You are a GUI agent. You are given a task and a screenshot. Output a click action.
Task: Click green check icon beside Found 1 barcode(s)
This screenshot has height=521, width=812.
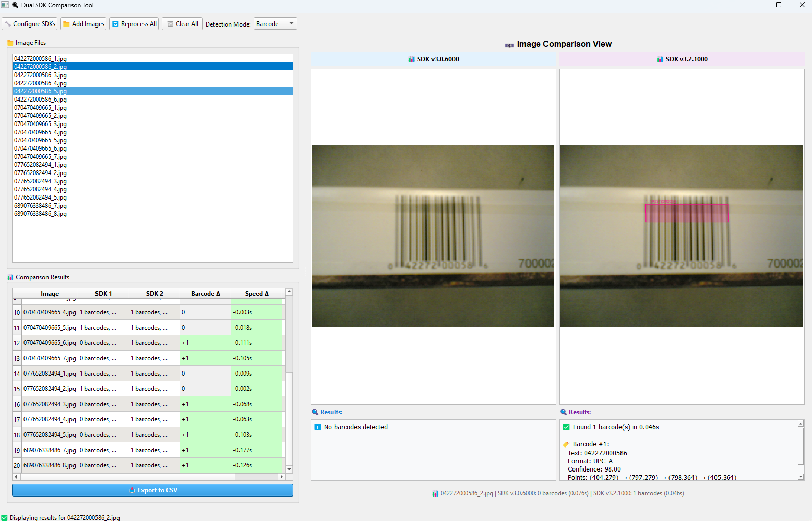pyautogui.click(x=566, y=427)
